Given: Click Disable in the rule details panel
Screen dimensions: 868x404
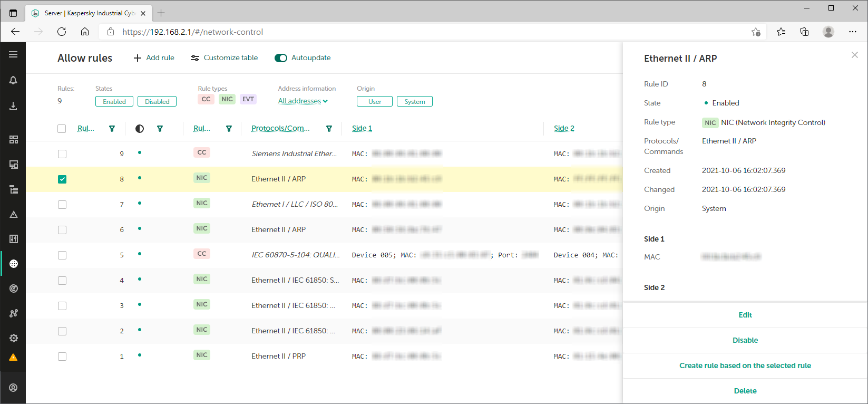Looking at the screenshot, I should click(745, 340).
